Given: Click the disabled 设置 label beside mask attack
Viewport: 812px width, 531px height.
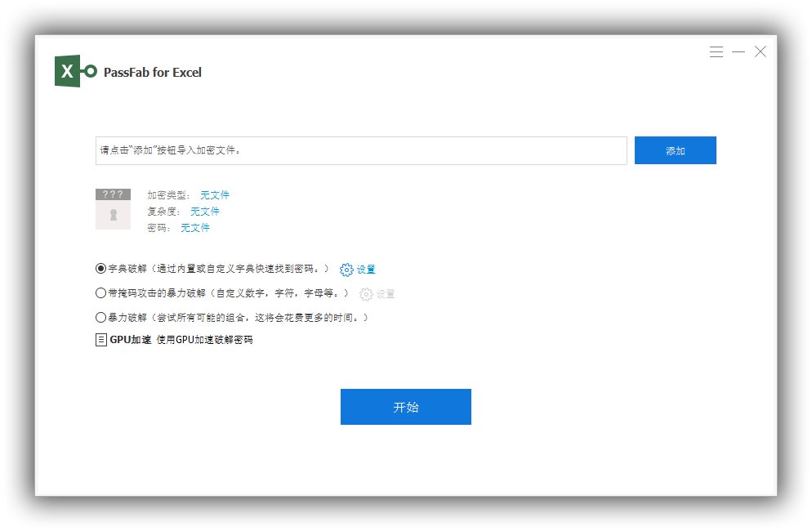Looking at the screenshot, I should pyautogui.click(x=385, y=294).
